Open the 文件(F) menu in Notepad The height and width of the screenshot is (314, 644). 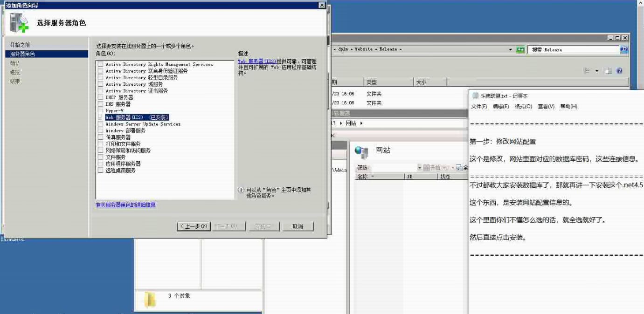point(478,107)
